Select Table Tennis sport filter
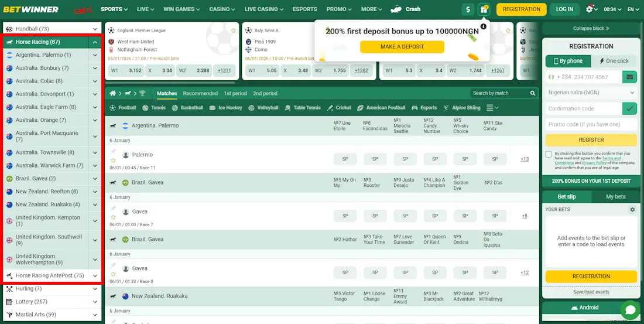Viewport: 644px width, 324px height. coord(303,108)
